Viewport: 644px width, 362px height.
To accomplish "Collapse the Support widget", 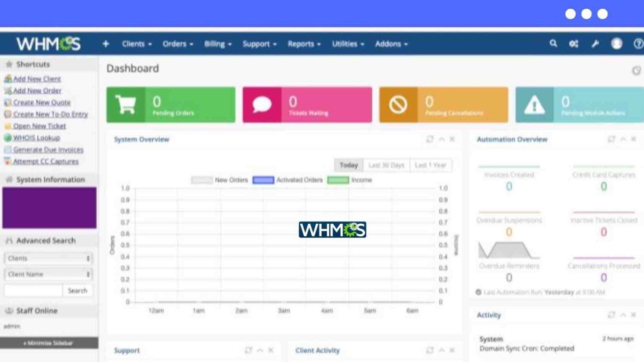I will click(x=260, y=350).
